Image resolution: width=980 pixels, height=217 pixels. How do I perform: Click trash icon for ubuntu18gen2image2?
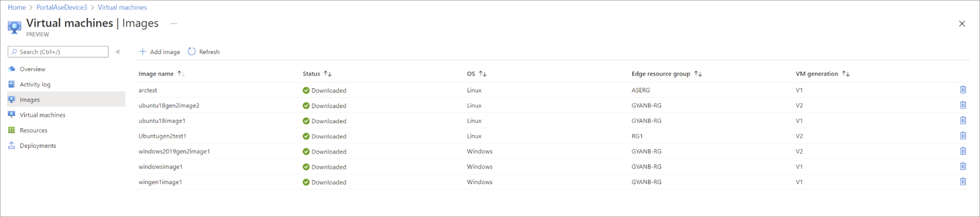963,105
